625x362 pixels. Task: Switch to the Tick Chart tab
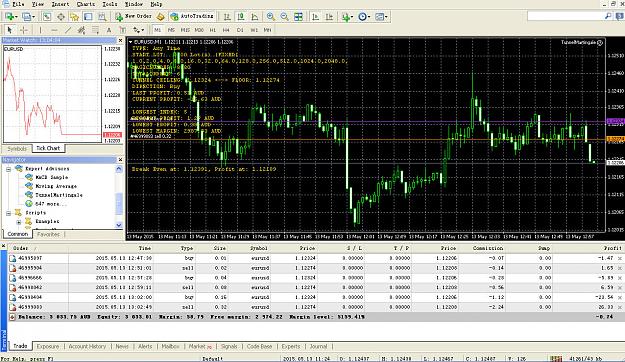click(48, 148)
